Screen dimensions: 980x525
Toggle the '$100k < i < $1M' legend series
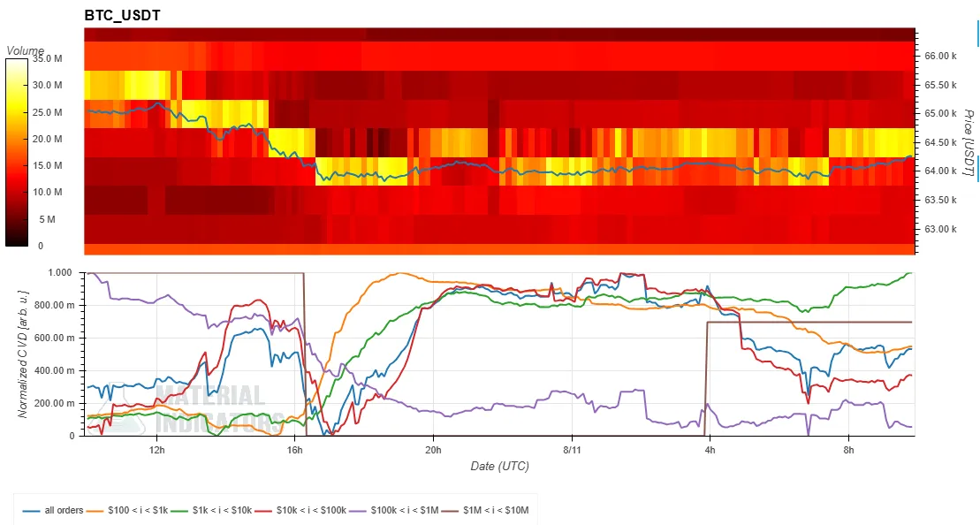pyautogui.click(x=394, y=510)
